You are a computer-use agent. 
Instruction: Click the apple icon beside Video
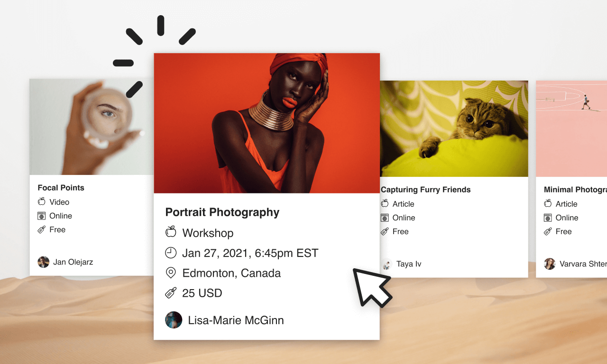(x=42, y=201)
